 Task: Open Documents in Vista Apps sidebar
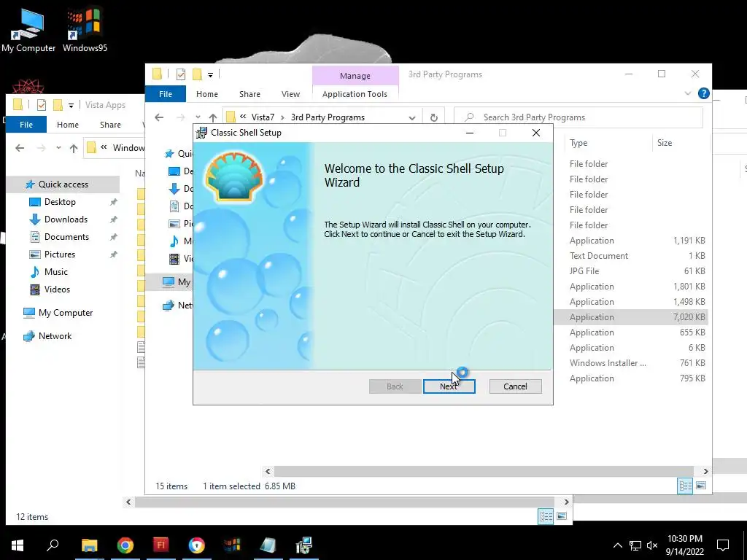point(66,237)
